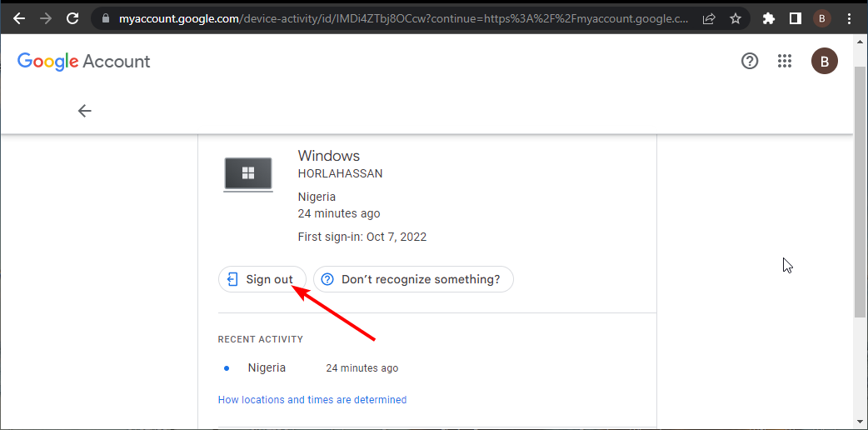Click "Don't recognize something?" button

click(x=413, y=279)
